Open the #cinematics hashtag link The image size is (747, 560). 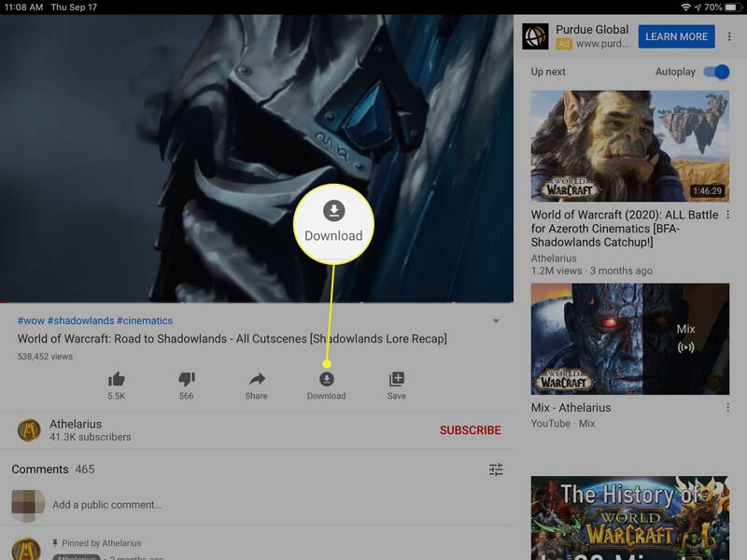click(x=145, y=320)
